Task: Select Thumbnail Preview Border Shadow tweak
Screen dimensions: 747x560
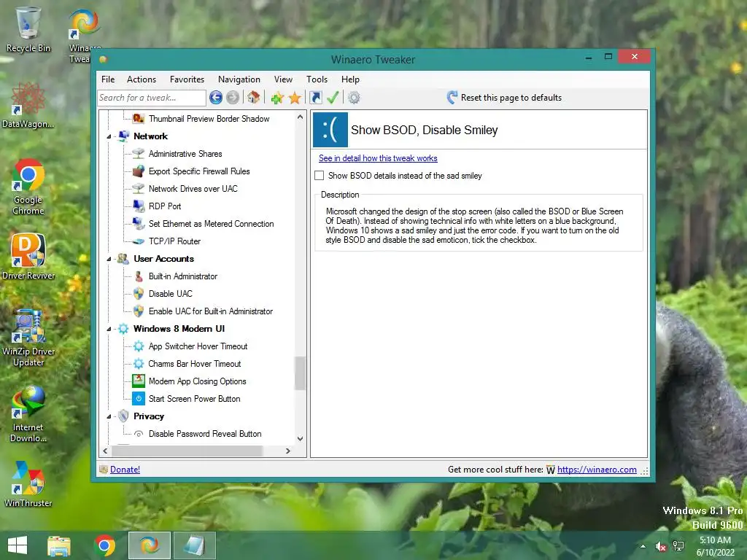Action: (x=209, y=119)
